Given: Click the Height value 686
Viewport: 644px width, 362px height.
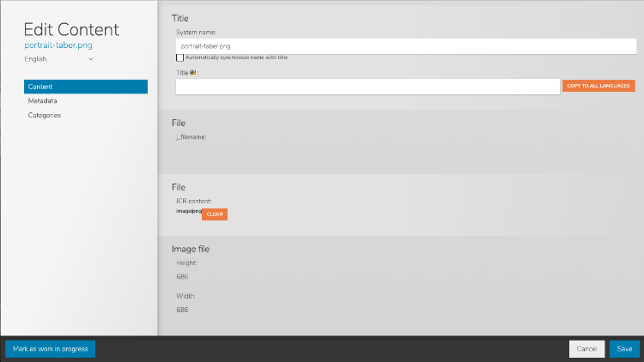Looking at the screenshot, I should 182,276.
